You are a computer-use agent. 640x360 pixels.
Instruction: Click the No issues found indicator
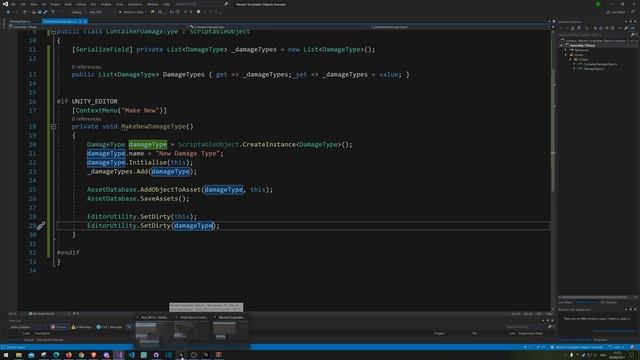click(42, 314)
